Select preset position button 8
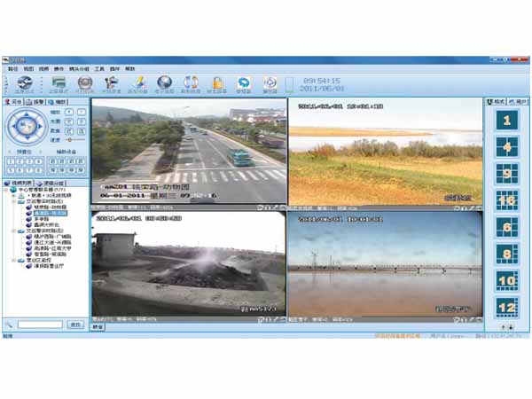The height and width of the screenshot is (399, 532). coord(39,170)
